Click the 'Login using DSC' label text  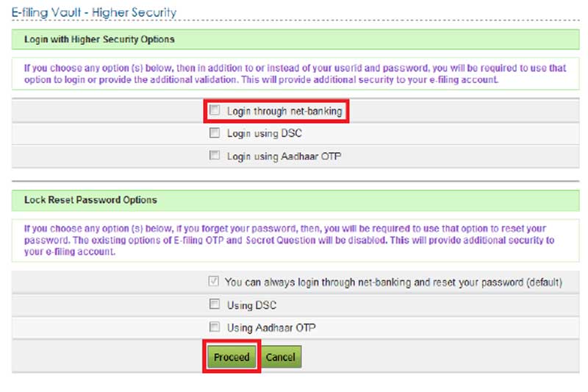pyautogui.click(x=264, y=134)
